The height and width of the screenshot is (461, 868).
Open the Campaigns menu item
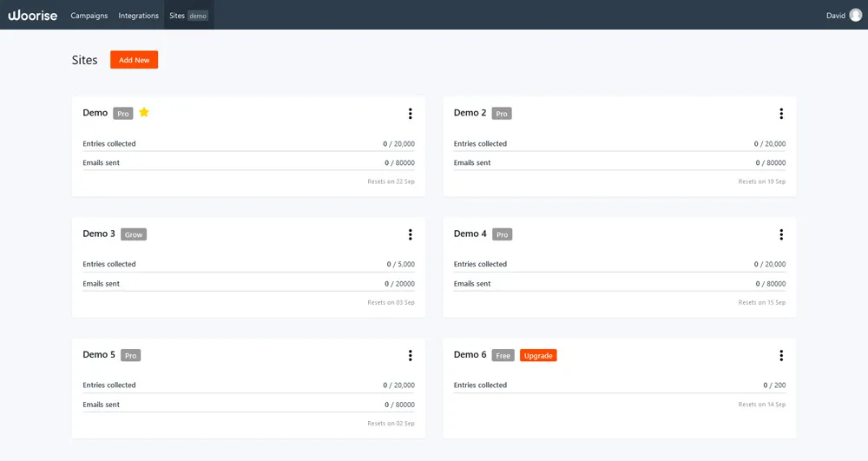[89, 16]
